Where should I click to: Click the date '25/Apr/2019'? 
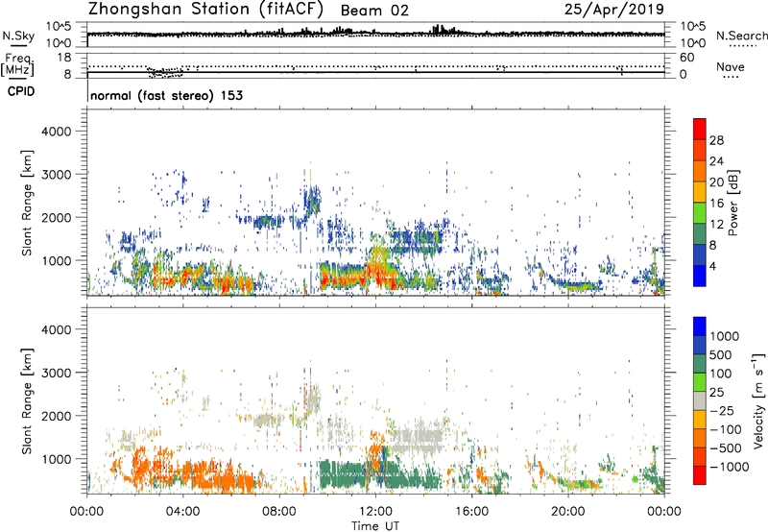coord(614,10)
